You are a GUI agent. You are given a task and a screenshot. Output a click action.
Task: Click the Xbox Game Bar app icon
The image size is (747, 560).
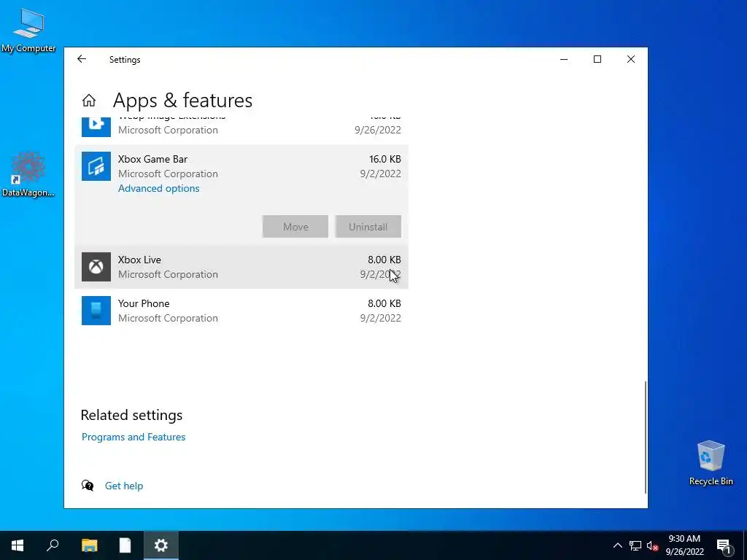[96, 166]
